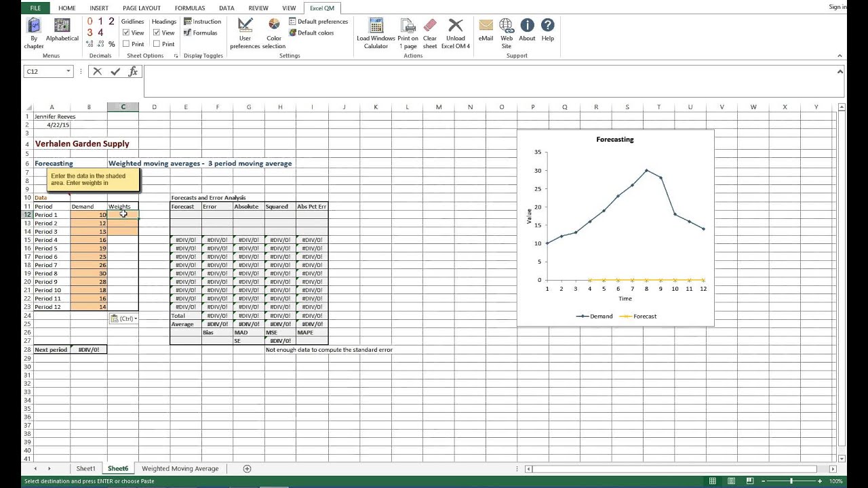Click Print on 1 page
Screen dimensions: 868x488
click(408, 33)
